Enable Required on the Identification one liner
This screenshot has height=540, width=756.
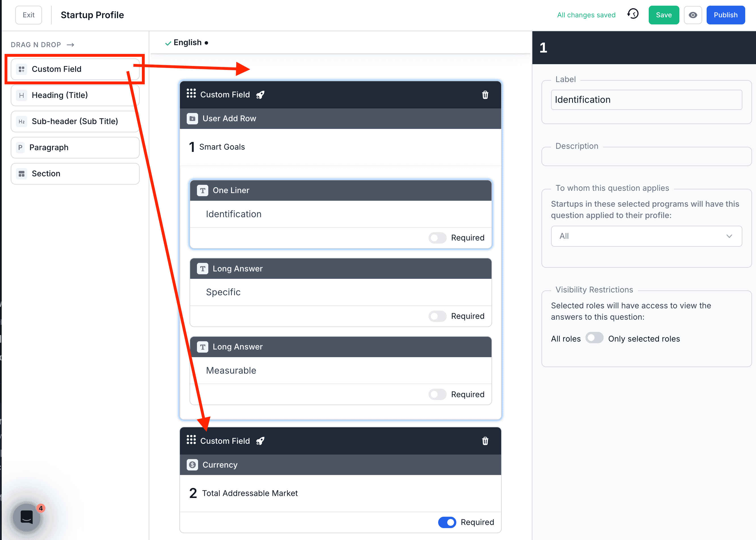pos(437,238)
